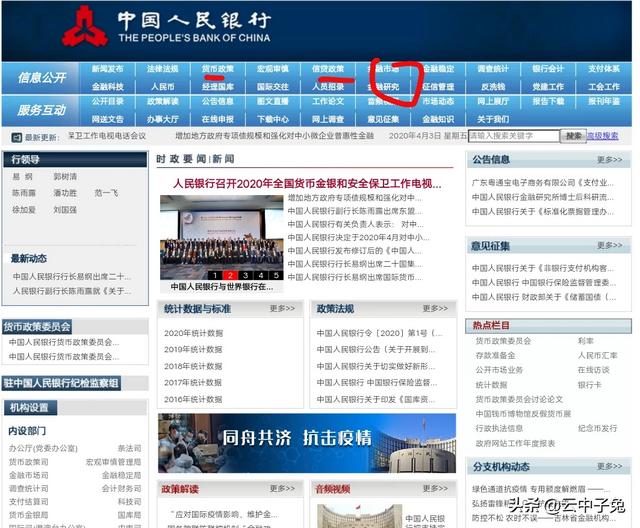Image resolution: width=640 pixels, height=528 pixels.
Task: Open 驻中国人民银行纪检监察组 heading
Action: (x=61, y=383)
